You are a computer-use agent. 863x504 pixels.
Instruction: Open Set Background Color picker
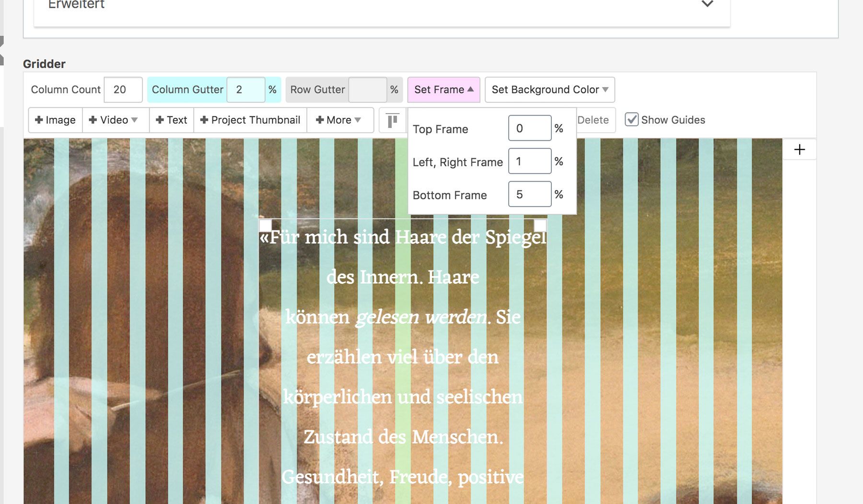[549, 90]
